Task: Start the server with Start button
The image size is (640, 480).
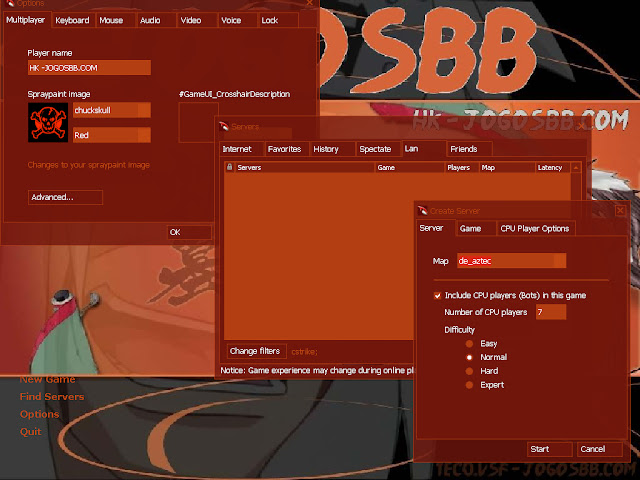Action: (550, 449)
